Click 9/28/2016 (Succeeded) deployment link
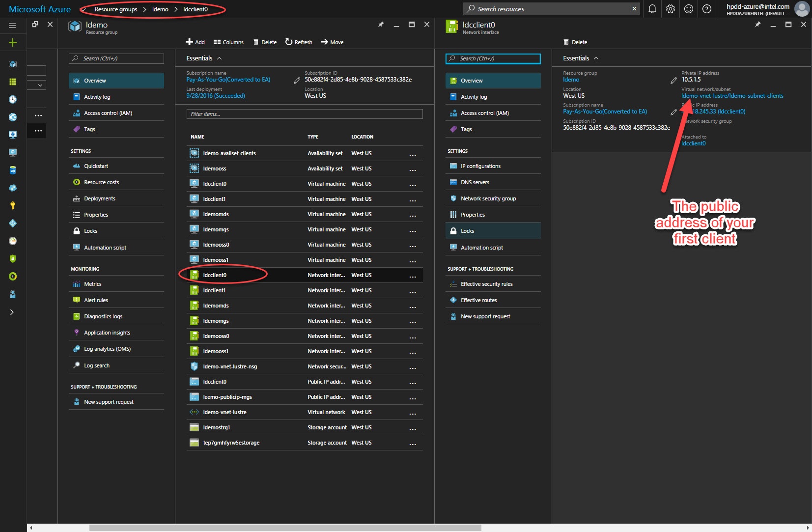The image size is (812, 532). (215, 96)
